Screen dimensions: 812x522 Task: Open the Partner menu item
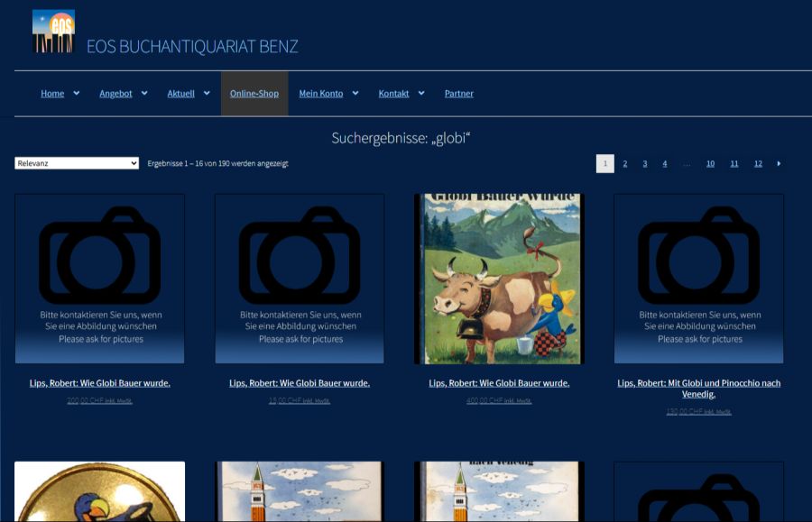tap(458, 94)
